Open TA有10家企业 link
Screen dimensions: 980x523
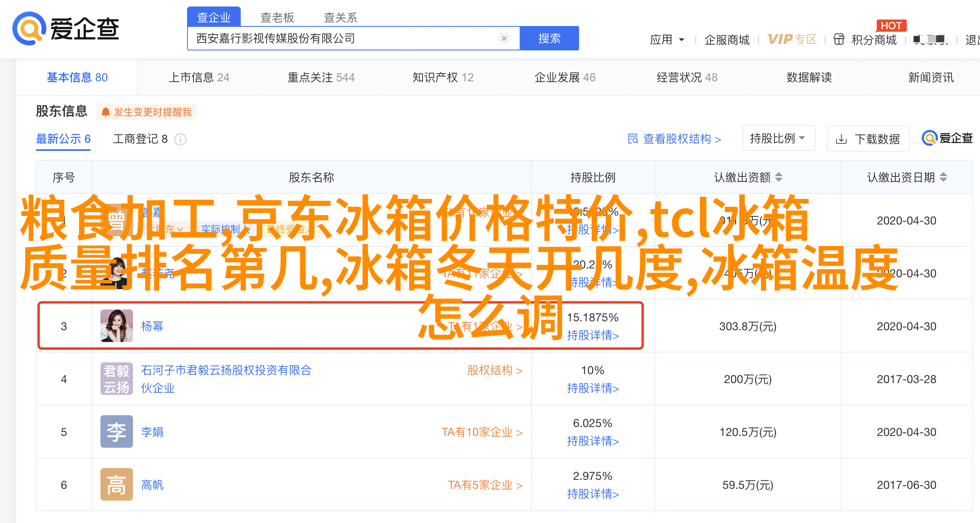pyautogui.click(x=482, y=432)
